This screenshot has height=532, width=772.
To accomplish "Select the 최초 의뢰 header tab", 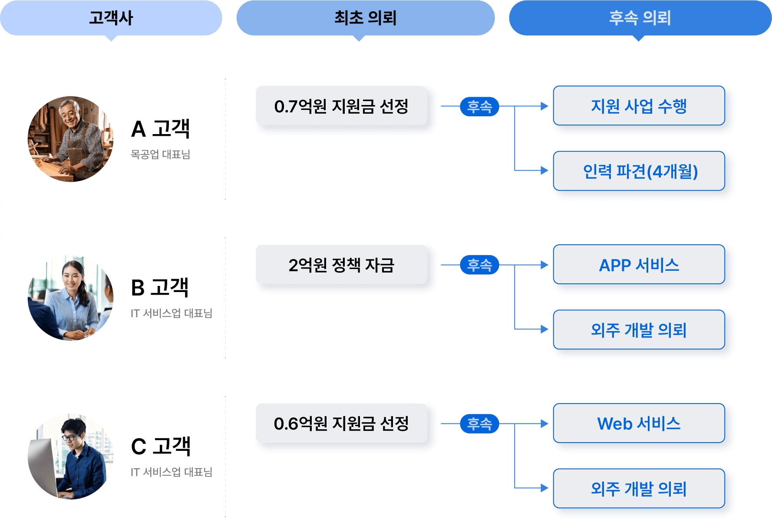I will coord(366,18).
